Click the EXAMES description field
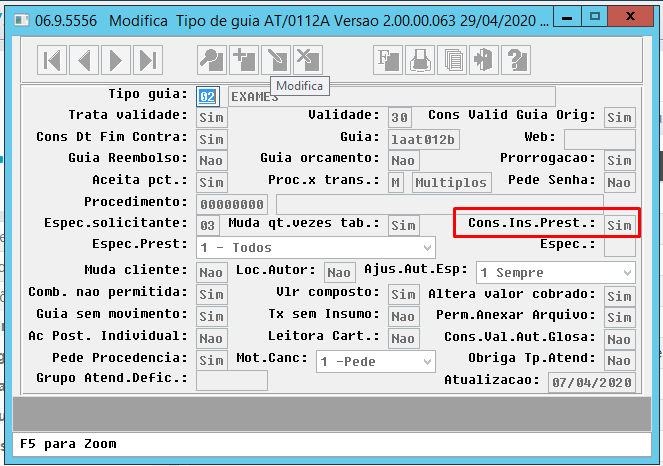The height and width of the screenshot is (466, 663). [x=392, y=97]
